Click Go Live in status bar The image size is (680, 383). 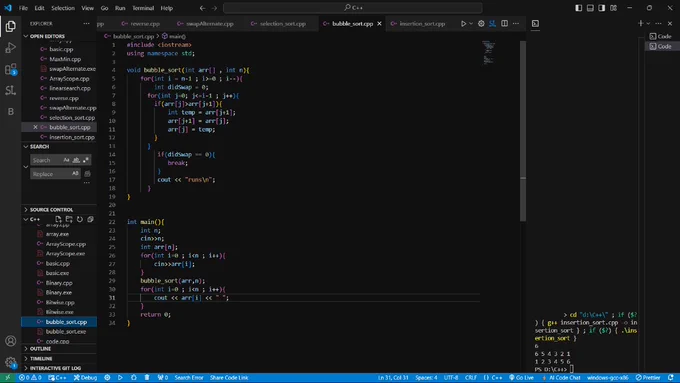pos(522,377)
